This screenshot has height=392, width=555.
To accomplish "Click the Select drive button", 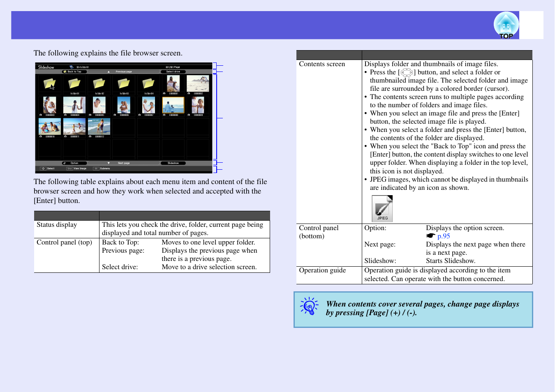I will pyautogui.click(x=173, y=71).
